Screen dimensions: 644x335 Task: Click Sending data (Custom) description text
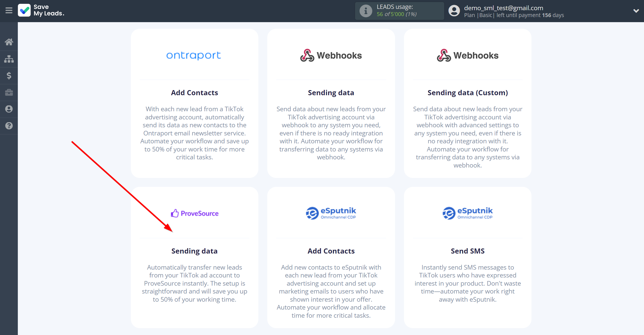click(468, 137)
